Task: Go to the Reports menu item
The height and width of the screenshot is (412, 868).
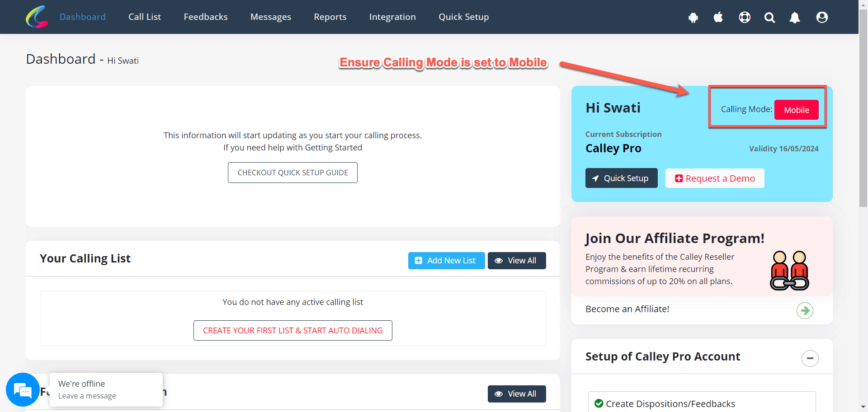Action: 330,17
